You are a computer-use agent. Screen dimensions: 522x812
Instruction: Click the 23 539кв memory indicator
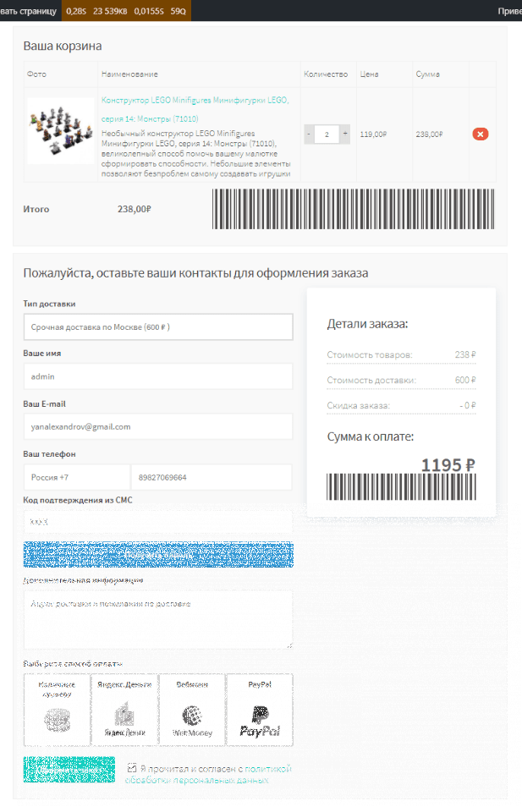pos(110,11)
